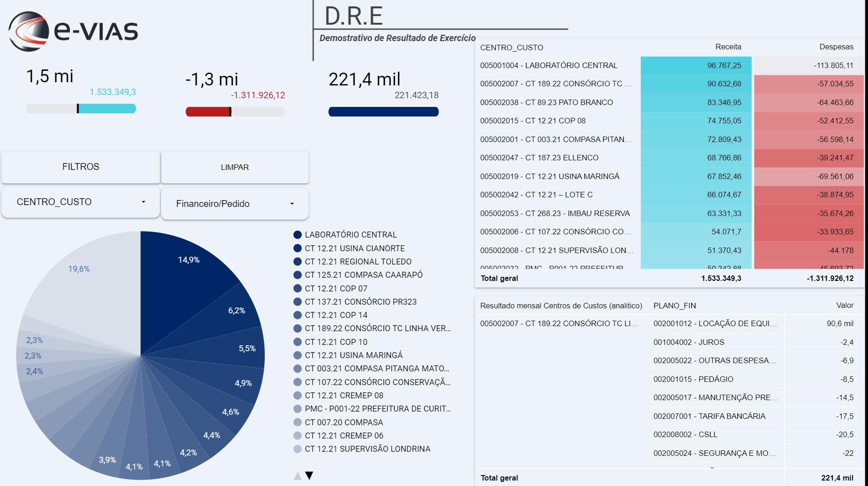The width and height of the screenshot is (868, 486).
Task: Sort table by Despesas column header
Action: tap(836, 47)
